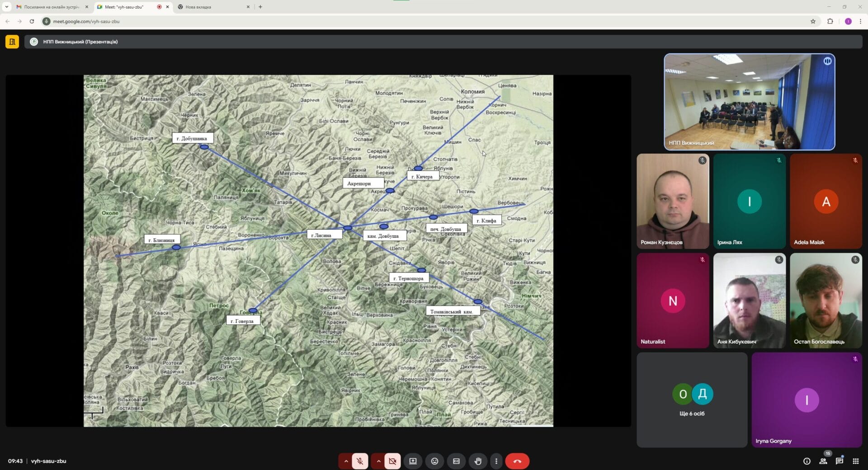Expand video settings chevron beside camera

[378, 461]
